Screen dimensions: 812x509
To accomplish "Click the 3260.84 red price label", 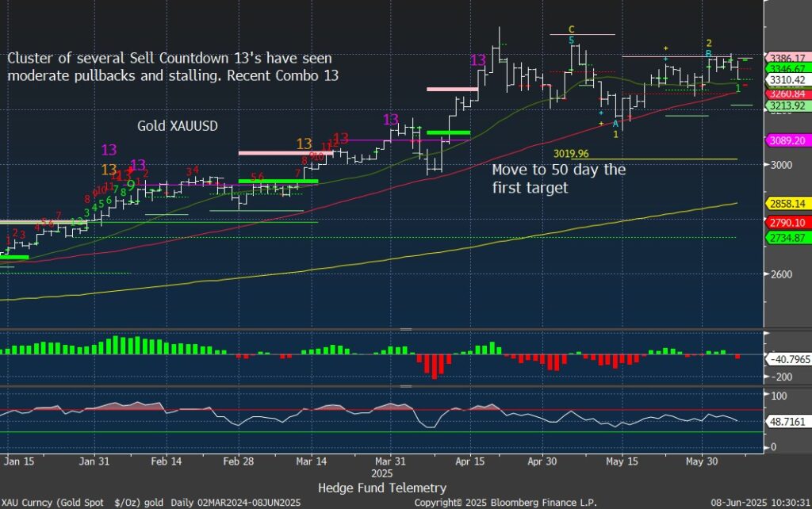I will tap(787, 94).
